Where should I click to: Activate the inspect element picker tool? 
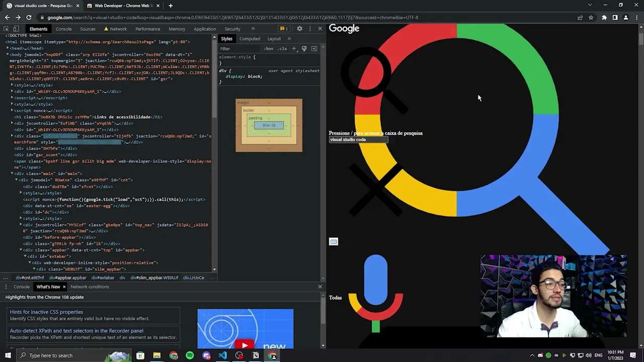[x=6, y=29]
